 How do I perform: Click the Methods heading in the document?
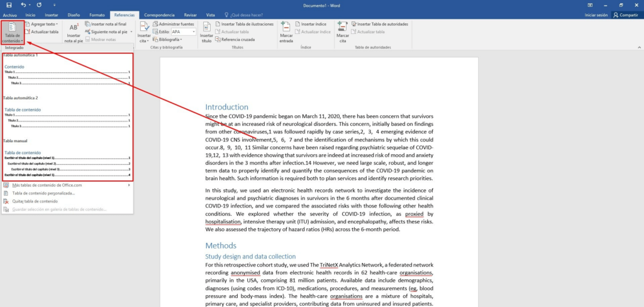coord(221,246)
